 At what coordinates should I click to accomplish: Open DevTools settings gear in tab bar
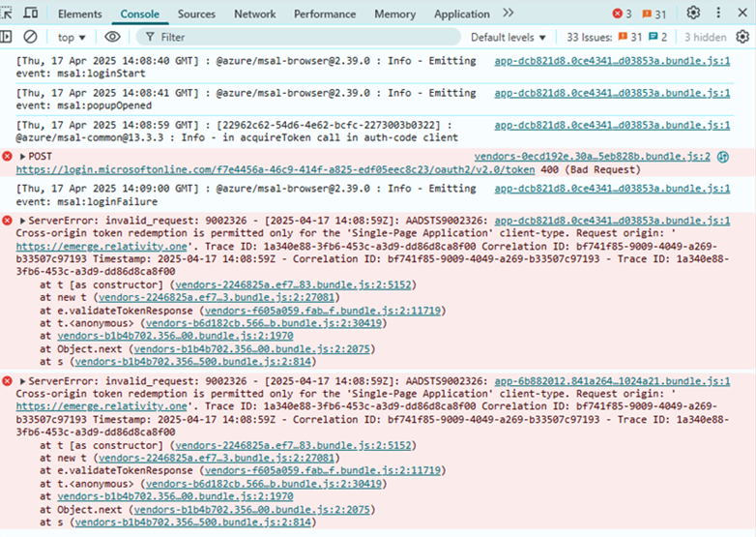[693, 13]
